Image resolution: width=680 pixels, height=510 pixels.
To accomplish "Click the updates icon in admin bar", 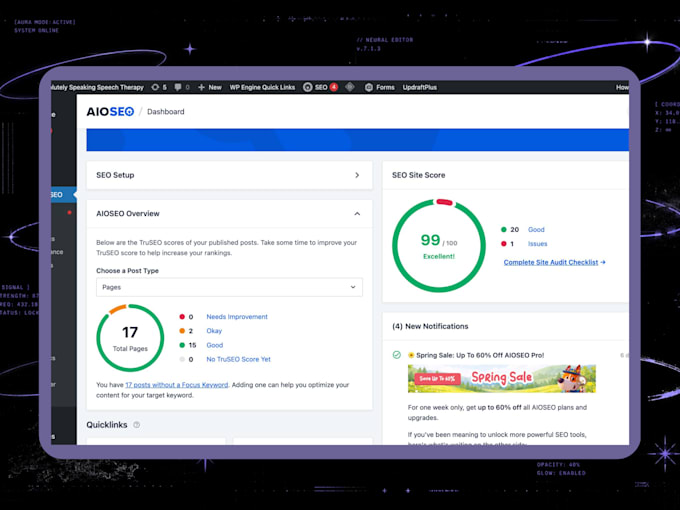I will (155, 87).
